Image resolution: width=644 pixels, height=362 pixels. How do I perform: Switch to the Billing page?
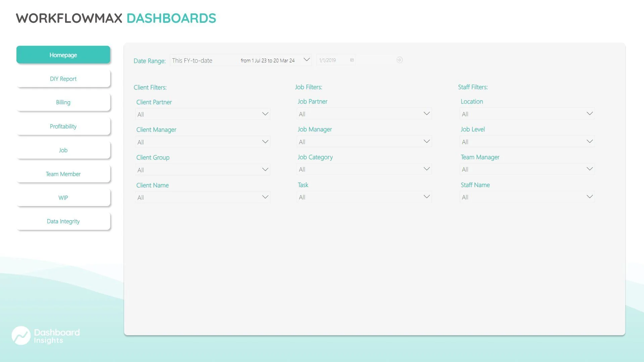[x=63, y=102]
